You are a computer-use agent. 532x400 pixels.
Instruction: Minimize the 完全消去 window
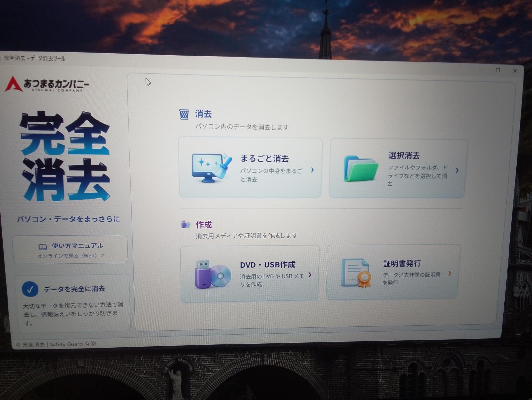pos(481,70)
